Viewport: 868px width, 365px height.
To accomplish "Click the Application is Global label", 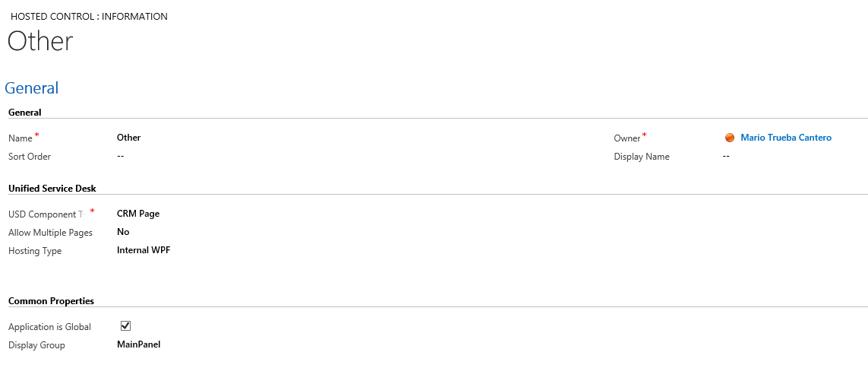I will (x=49, y=327).
